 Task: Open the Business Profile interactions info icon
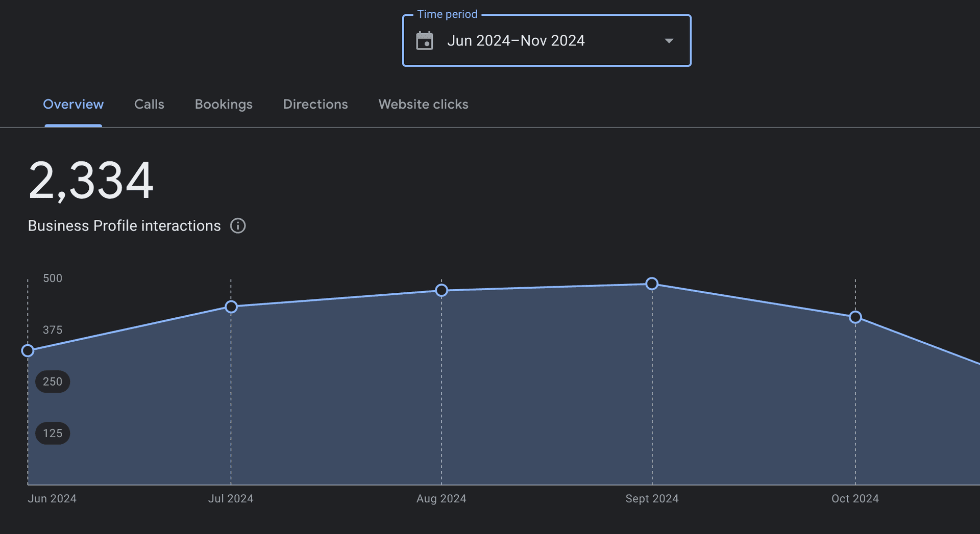tap(237, 225)
